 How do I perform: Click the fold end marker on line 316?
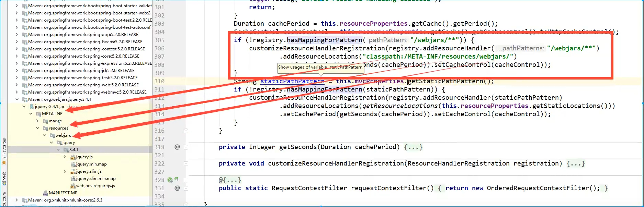tap(186, 131)
